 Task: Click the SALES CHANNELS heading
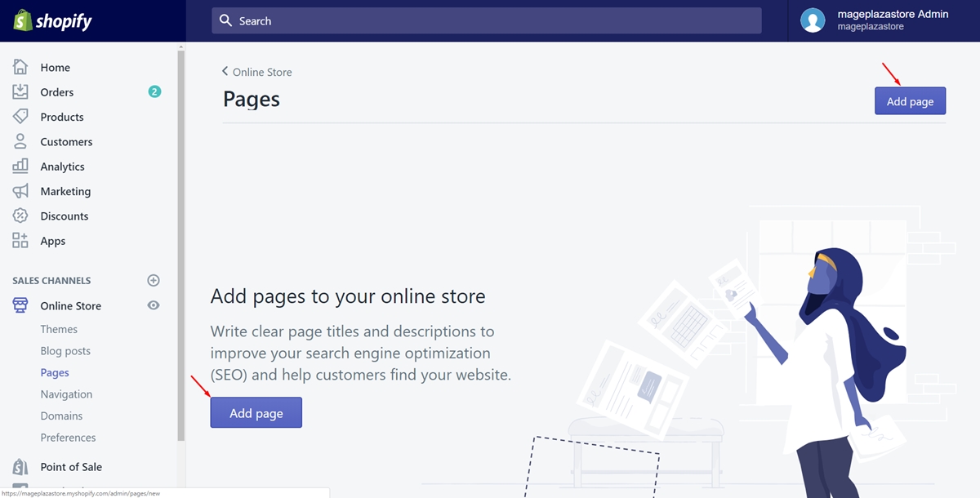coord(51,280)
